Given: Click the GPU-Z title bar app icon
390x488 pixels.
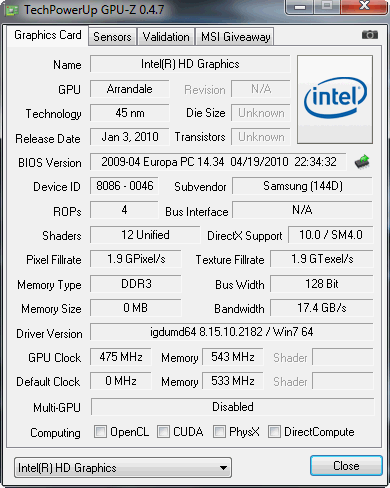Looking at the screenshot, I should pos(12,11).
